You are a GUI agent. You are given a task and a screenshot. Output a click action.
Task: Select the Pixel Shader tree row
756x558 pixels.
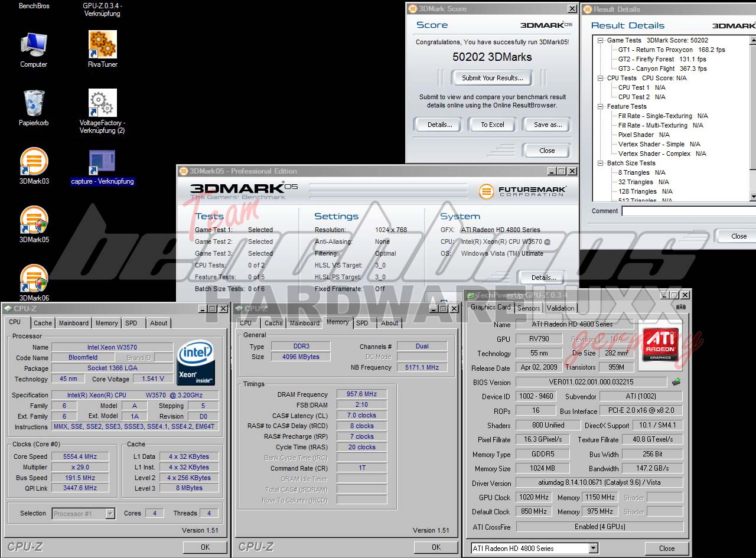point(644,135)
